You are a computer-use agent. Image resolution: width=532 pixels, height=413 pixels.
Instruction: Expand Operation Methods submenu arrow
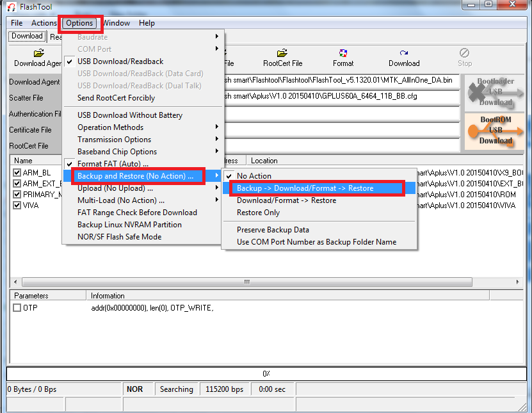pos(217,127)
